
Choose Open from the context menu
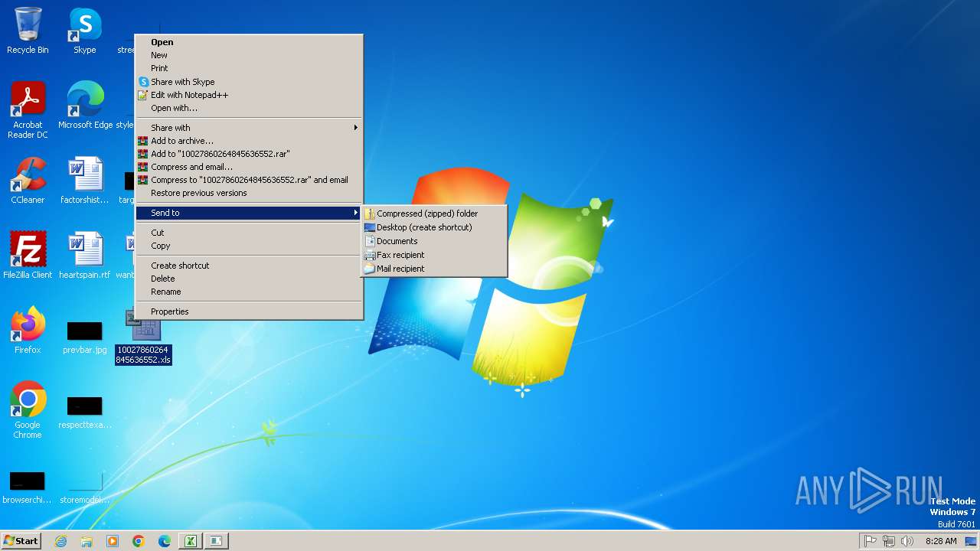tap(249, 42)
